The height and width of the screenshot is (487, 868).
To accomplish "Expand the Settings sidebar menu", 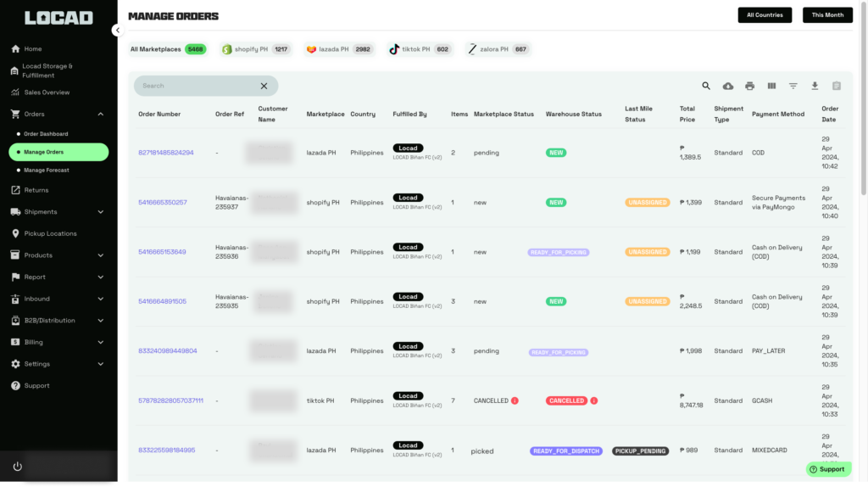I will pos(100,364).
